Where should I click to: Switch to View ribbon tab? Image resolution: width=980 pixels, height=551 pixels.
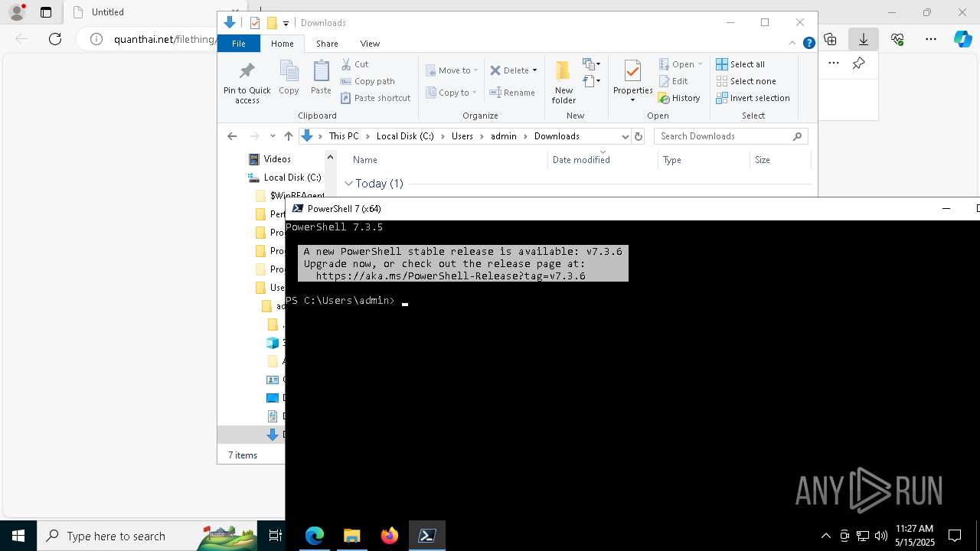pyautogui.click(x=370, y=44)
